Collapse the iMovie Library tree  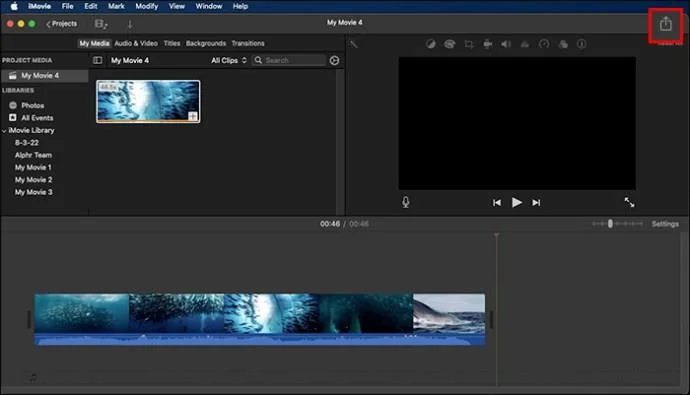point(4,131)
